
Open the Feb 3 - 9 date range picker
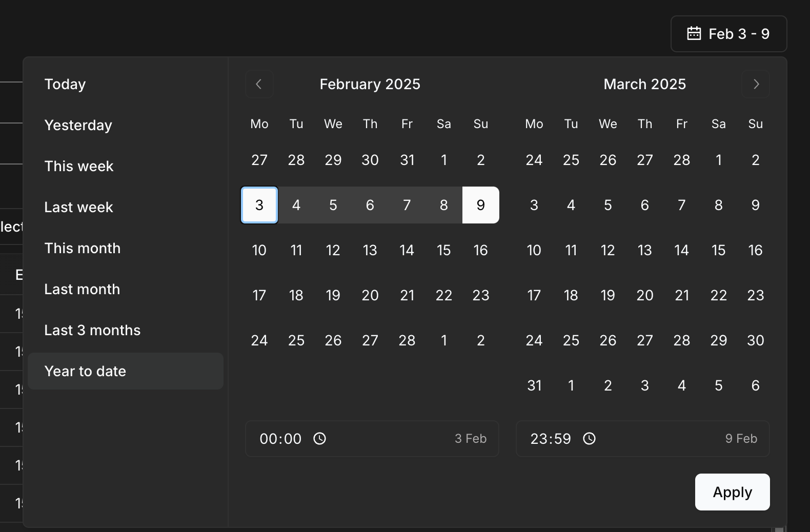(728, 34)
